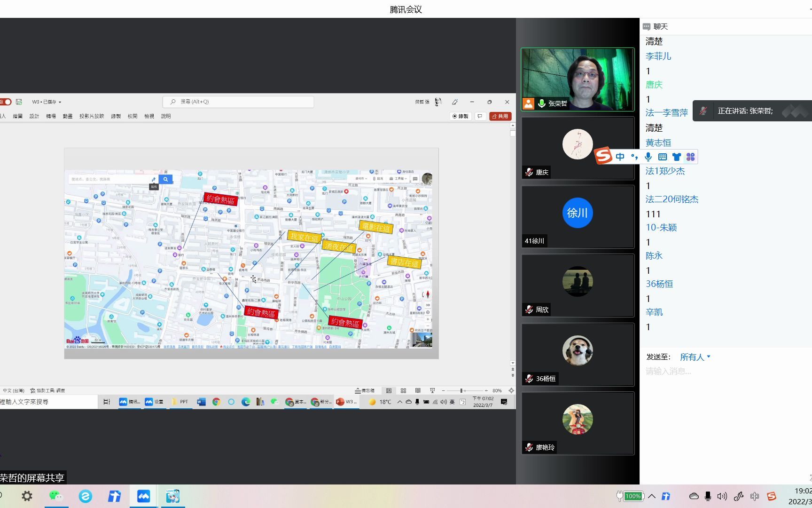Click the red 共用 share button
This screenshot has height=508, width=812.
pos(500,116)
